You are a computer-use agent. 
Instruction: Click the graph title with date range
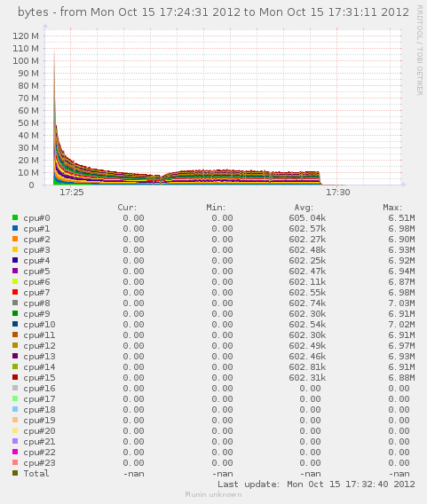click(x=213, y=12)
